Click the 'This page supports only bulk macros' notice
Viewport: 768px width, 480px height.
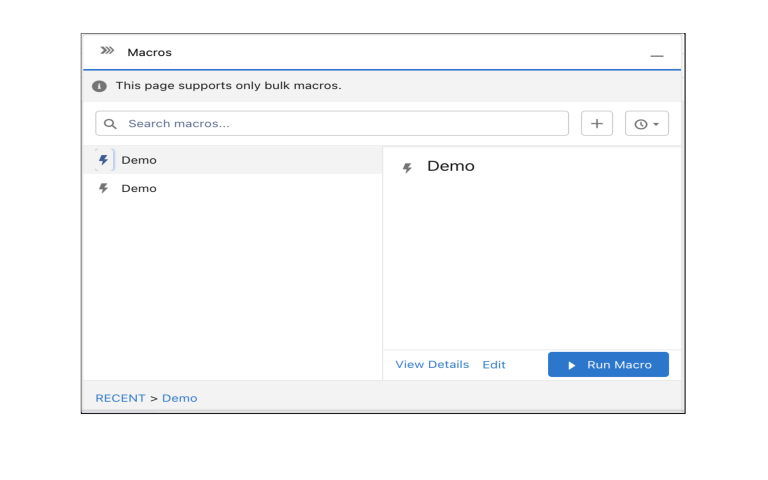[228, 86]
